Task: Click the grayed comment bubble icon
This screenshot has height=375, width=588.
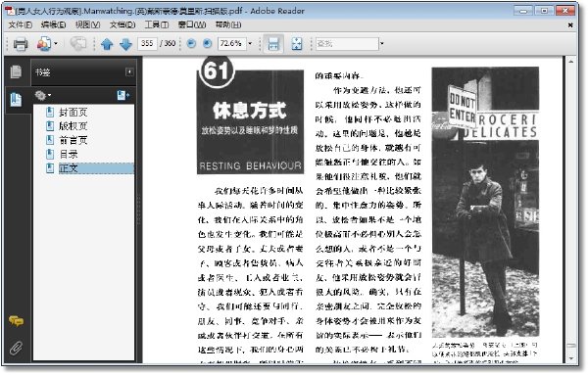Action: pos(78,44)
